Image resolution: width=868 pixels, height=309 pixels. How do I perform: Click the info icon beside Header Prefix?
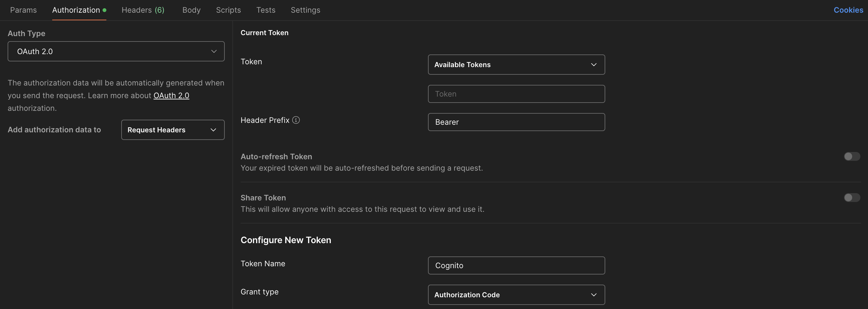[x=296, y=120]
